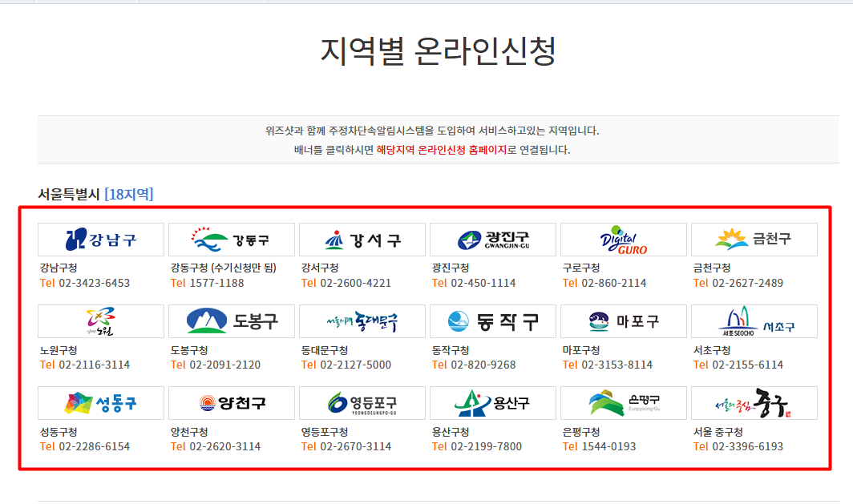This screenshot has height=504, width=853.
Task: Click phone number 02-860-2114
Action: (613, 283)
